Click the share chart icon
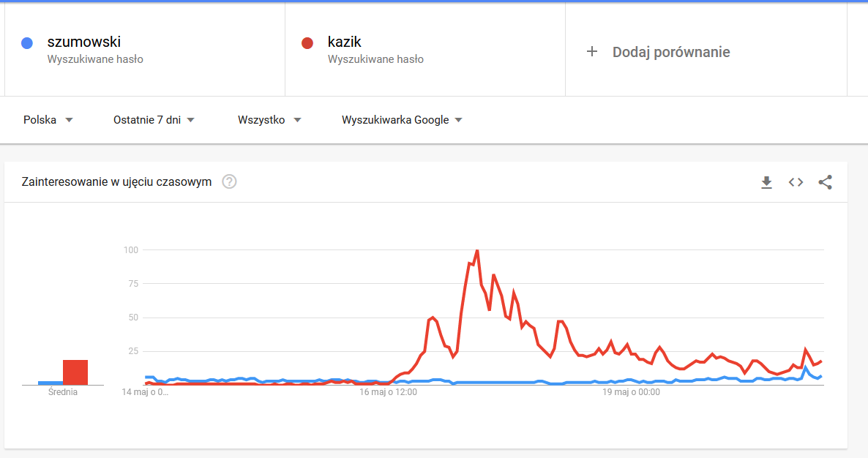This screenshot has height=458, width=868. 825,182
